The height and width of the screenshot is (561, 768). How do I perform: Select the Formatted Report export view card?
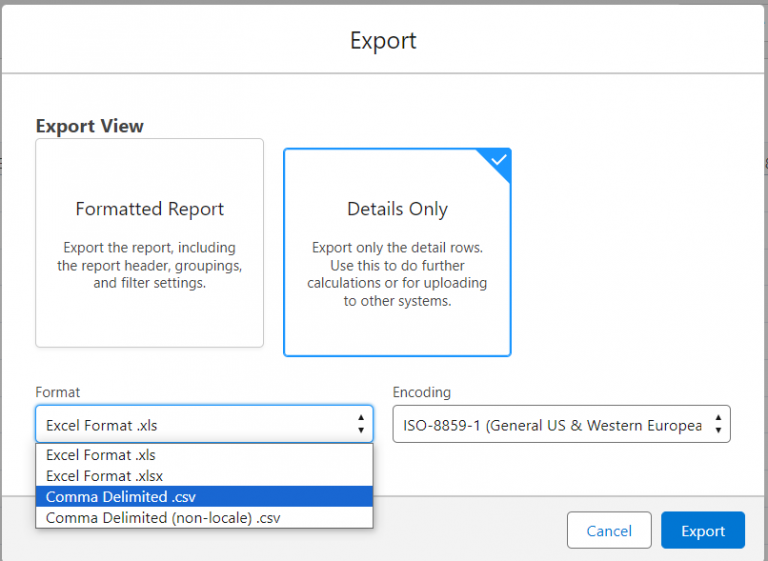[x=149, y=243]
